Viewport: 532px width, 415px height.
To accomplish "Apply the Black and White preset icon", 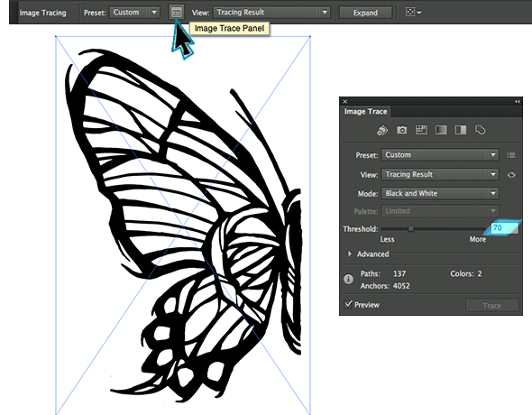I will coord(461,130).
